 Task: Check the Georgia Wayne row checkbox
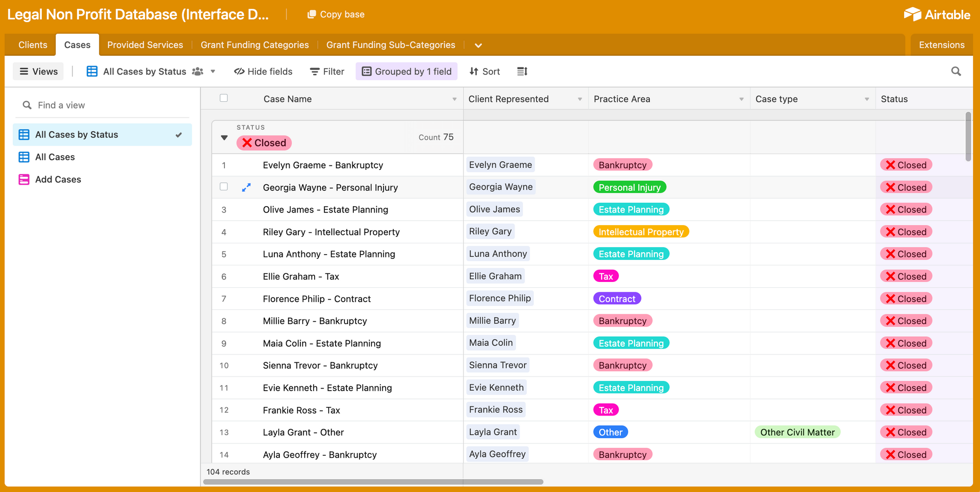tap(224, 187)
